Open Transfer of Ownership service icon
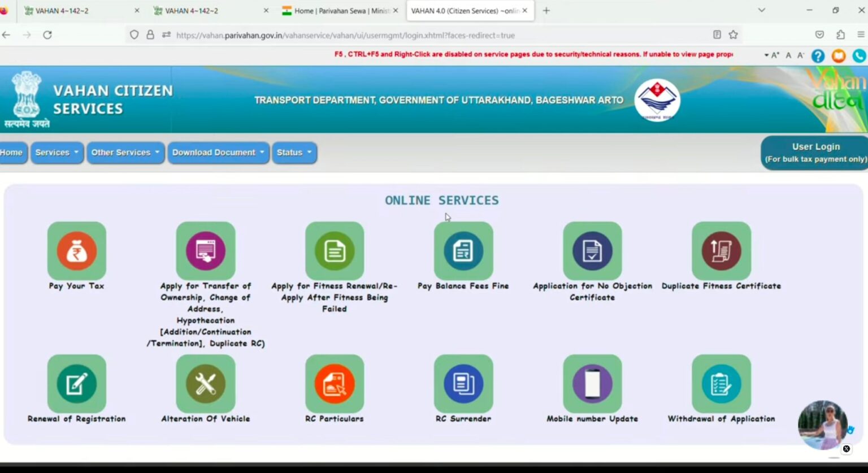This screenshot has height=473, width=868. 206,250
